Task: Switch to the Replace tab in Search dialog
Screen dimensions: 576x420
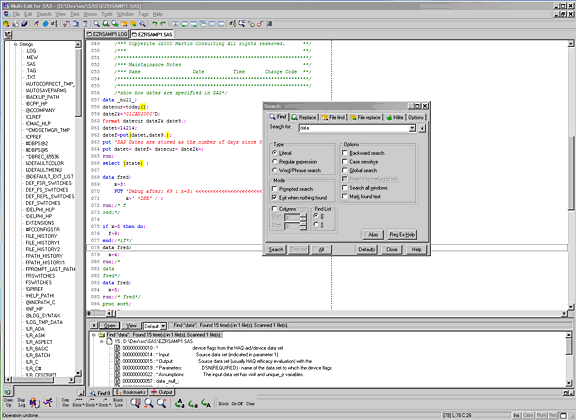Action: pos(304,117)
